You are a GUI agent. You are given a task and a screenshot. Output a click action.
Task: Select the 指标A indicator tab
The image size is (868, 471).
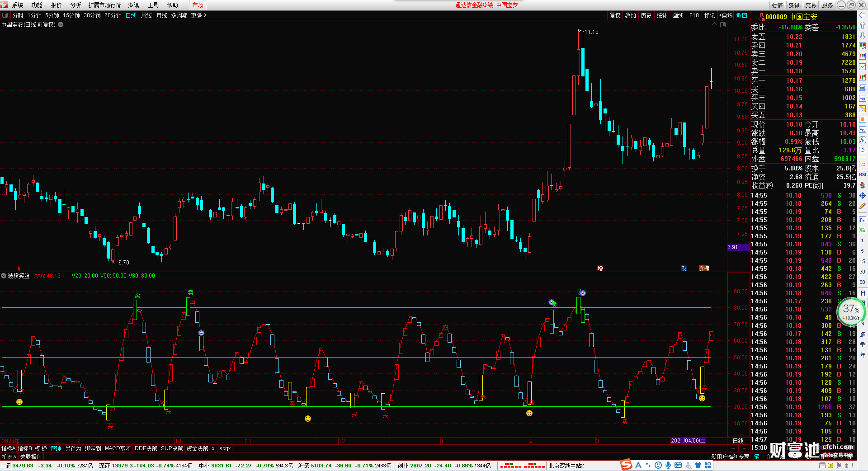(8, 448)
